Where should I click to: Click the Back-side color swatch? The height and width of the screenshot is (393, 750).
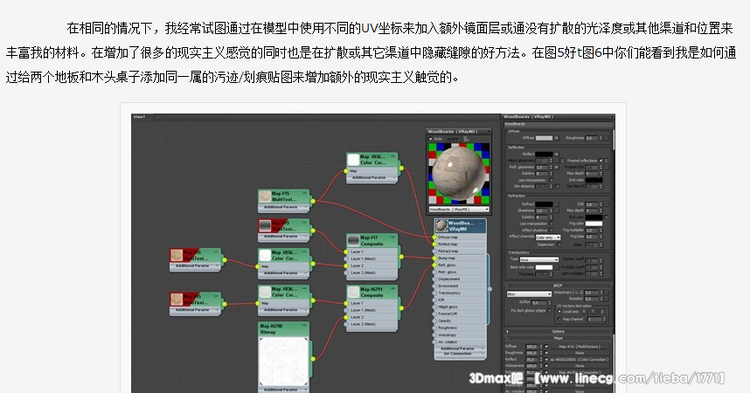point(544,267)
